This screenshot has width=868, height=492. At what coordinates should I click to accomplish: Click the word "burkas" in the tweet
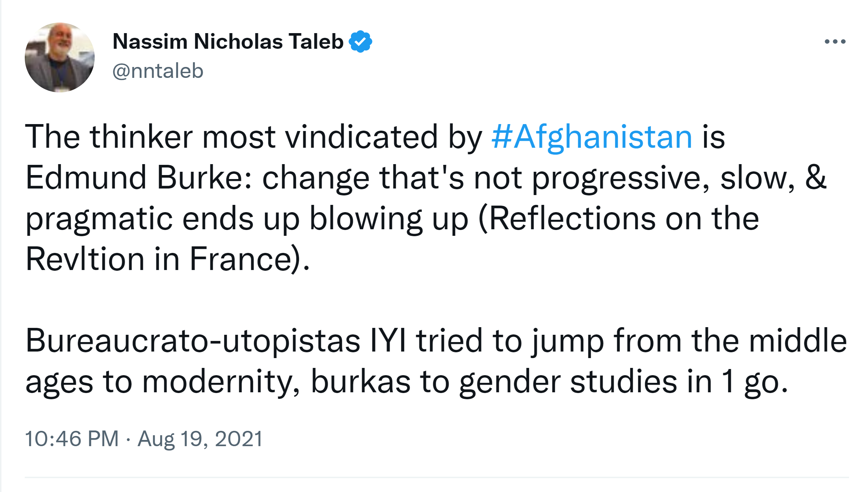pos(360,382)
